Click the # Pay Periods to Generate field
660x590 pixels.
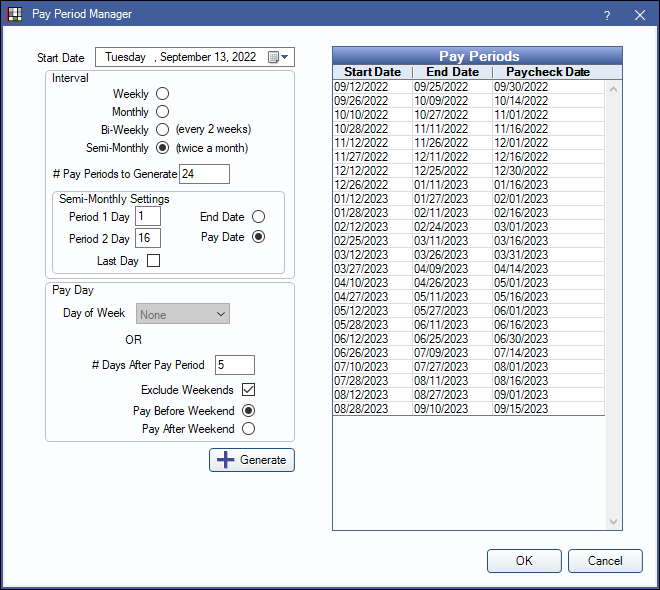pyautogui.click(x=204, y=174)
